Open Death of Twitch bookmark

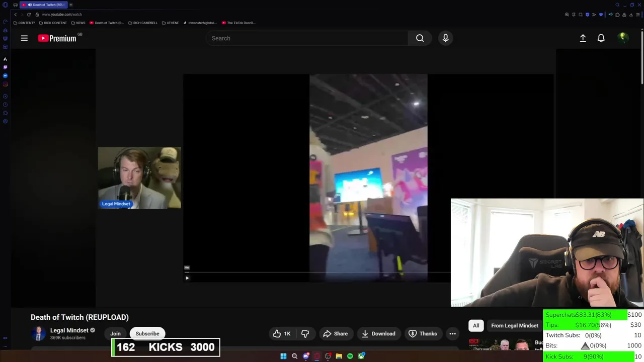[107, 23]
